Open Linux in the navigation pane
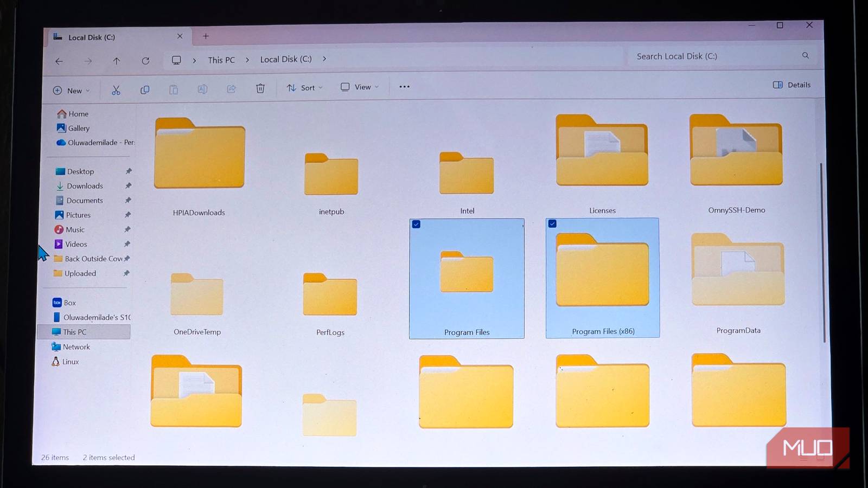Image resolution: width=868 pixels, height=488 pixels. [65, 362]
